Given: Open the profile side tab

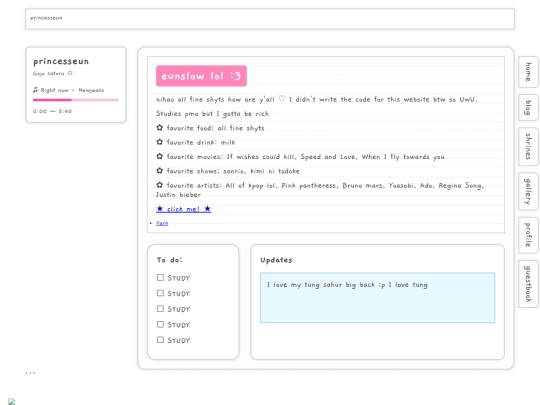Looking at the screenshot, I should (528, 235).
